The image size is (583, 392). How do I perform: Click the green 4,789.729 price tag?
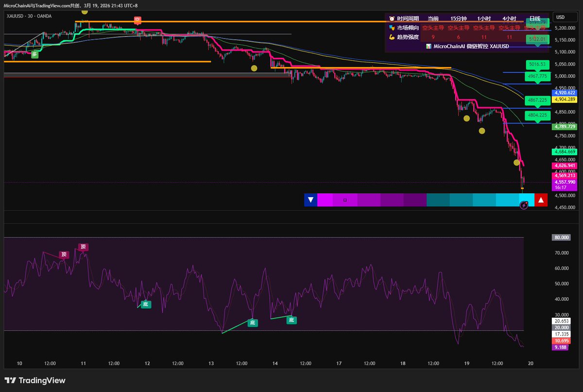[564, 126]
